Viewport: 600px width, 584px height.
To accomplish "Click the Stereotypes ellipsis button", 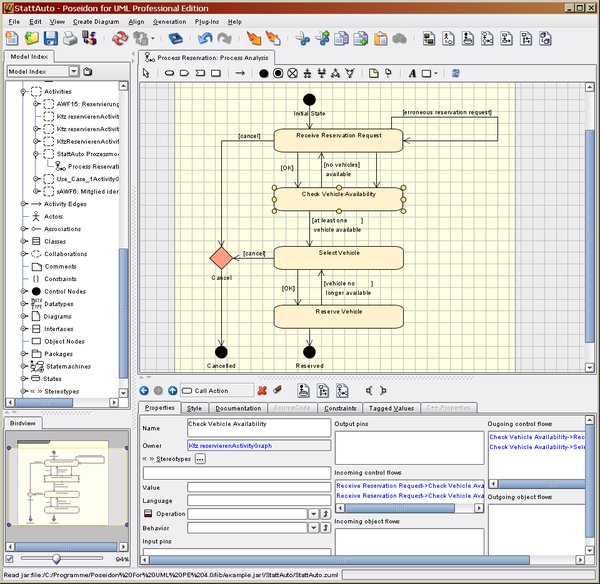I will click(200, 458).
